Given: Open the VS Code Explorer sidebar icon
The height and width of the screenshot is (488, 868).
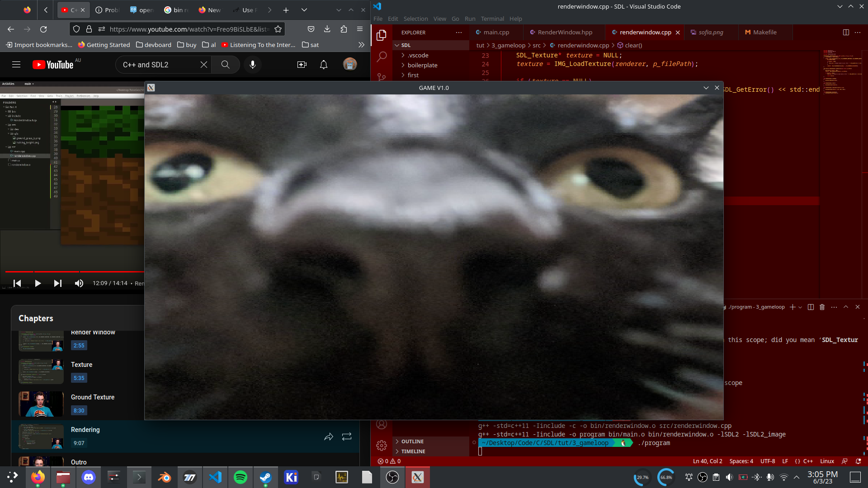Looking at the screenshot, I should 382,35.
